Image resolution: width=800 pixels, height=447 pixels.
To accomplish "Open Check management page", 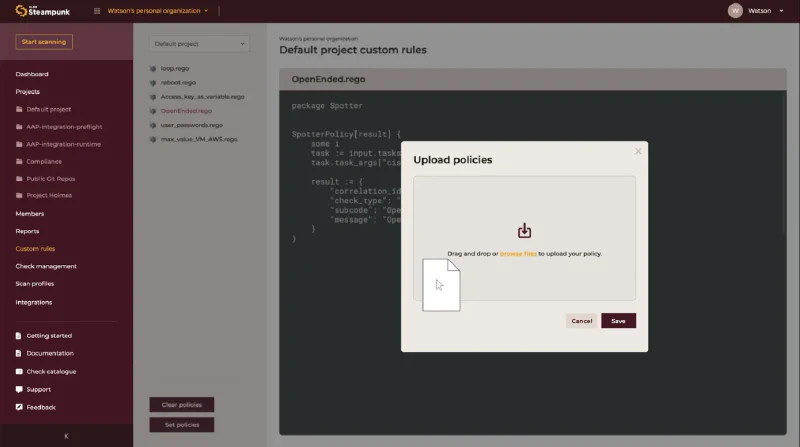I will [46, 266].
